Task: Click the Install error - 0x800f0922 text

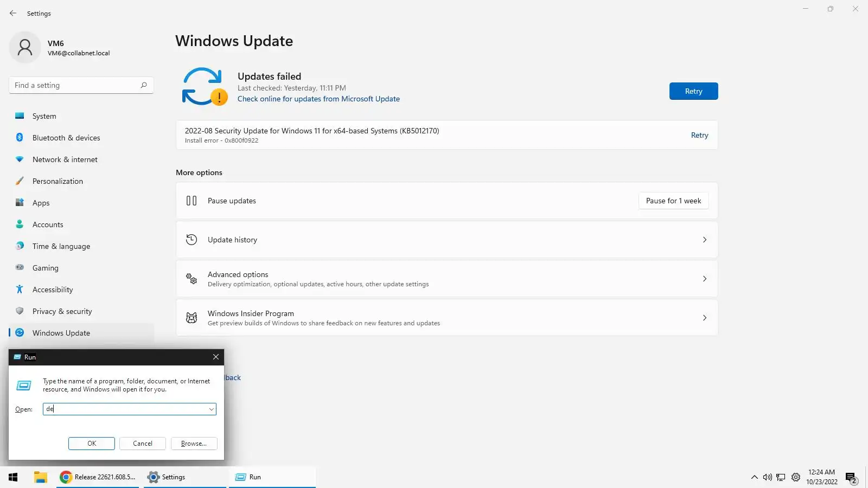Action: pyautogui.click(x=221, y=140)
